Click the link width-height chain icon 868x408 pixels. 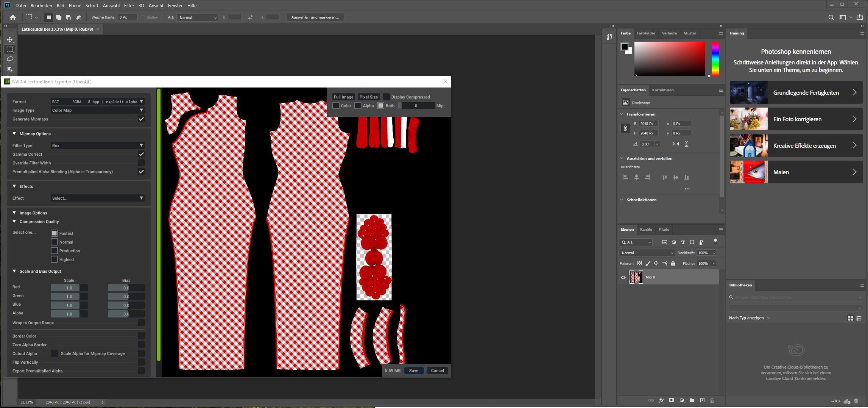[x=625, y=128]
